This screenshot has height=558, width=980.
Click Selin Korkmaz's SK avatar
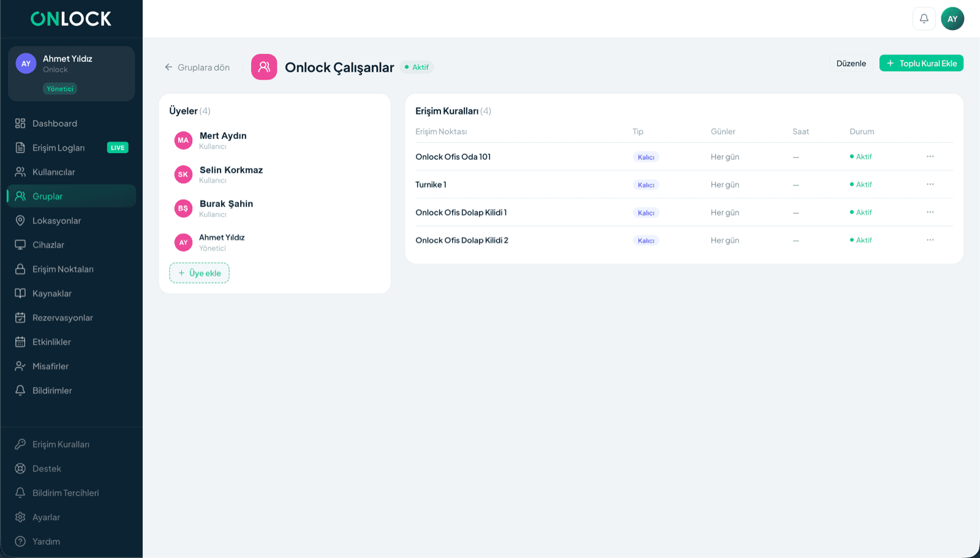(183, 175)
